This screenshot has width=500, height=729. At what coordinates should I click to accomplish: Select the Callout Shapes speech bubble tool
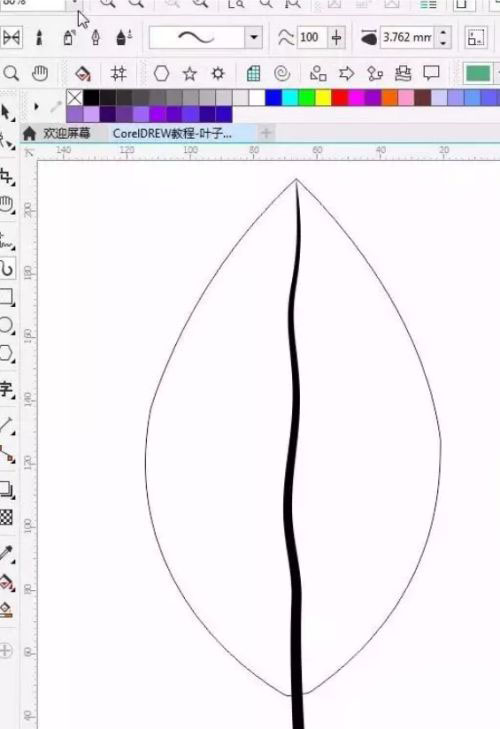(431, 73)
